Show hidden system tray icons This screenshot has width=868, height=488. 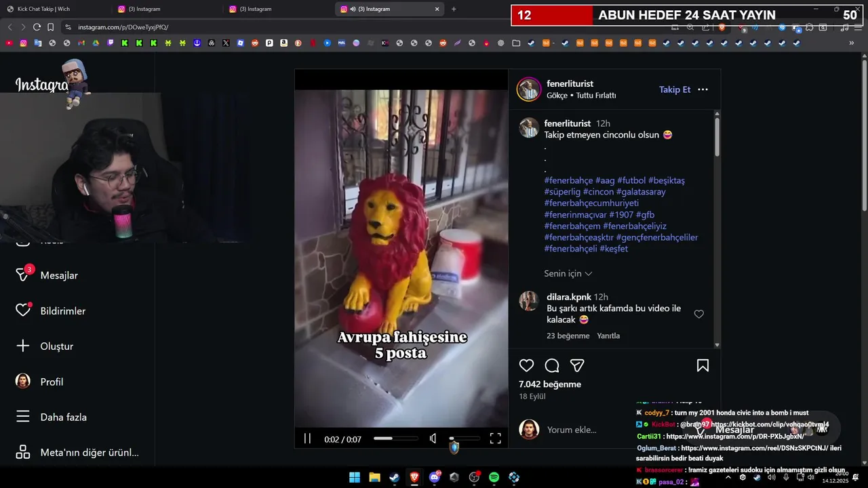pyautogui.click(x=728, y=477)
